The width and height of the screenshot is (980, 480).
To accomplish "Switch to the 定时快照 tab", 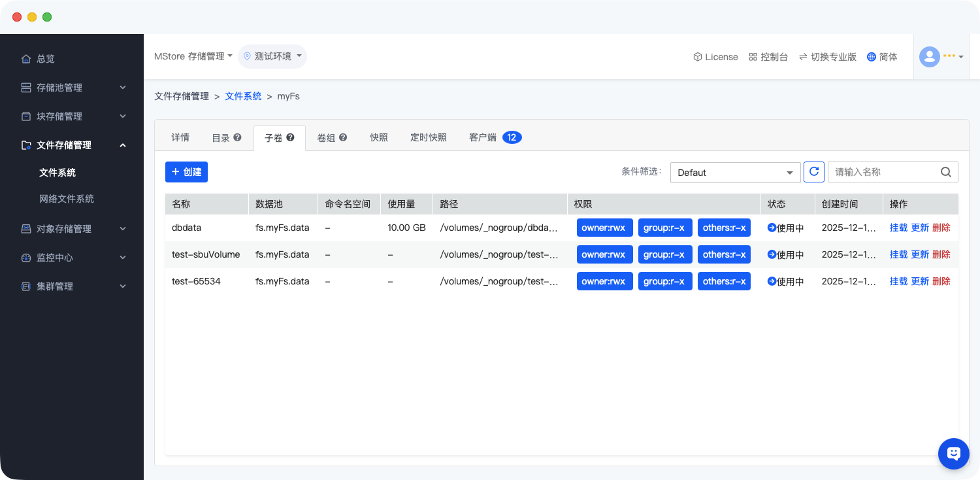I will (429, 137).
